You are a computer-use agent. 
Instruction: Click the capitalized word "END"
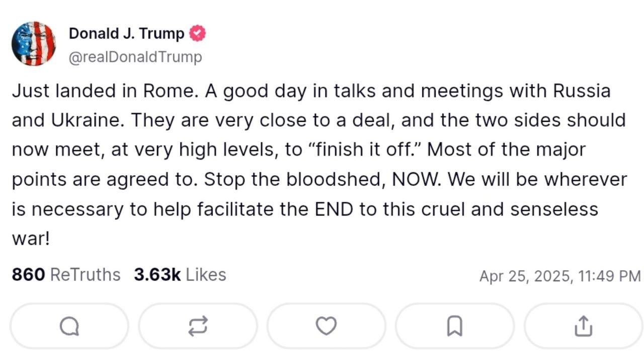[334, 208]
